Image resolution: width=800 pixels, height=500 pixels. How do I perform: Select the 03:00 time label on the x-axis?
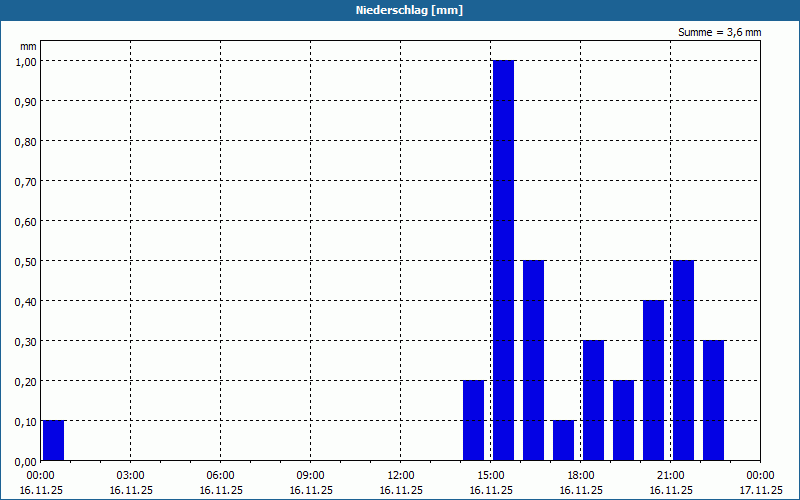click(131, 476)
